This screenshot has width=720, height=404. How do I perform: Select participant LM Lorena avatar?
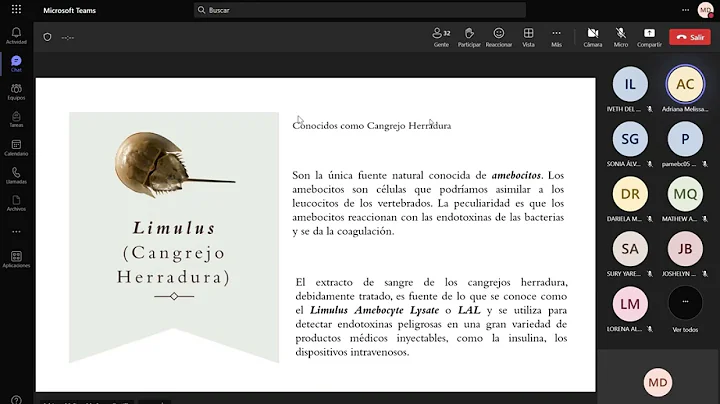(x=630, y=304)
